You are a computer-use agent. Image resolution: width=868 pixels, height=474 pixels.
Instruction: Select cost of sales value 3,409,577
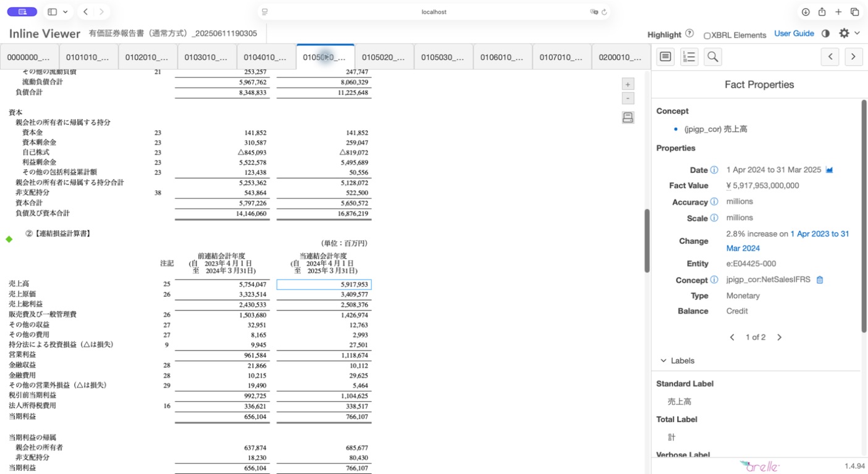tap(354, 294)
